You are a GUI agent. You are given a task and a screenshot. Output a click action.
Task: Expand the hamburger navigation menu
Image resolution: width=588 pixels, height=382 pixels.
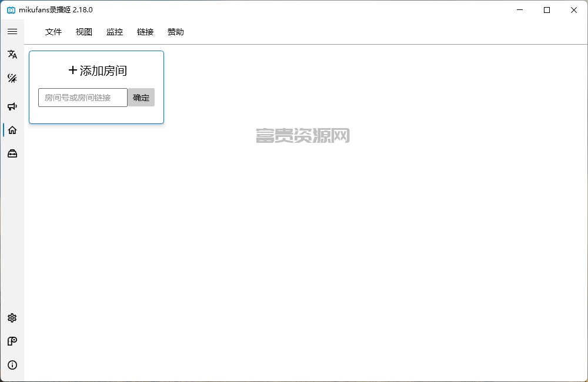click(x=12, y=32)
